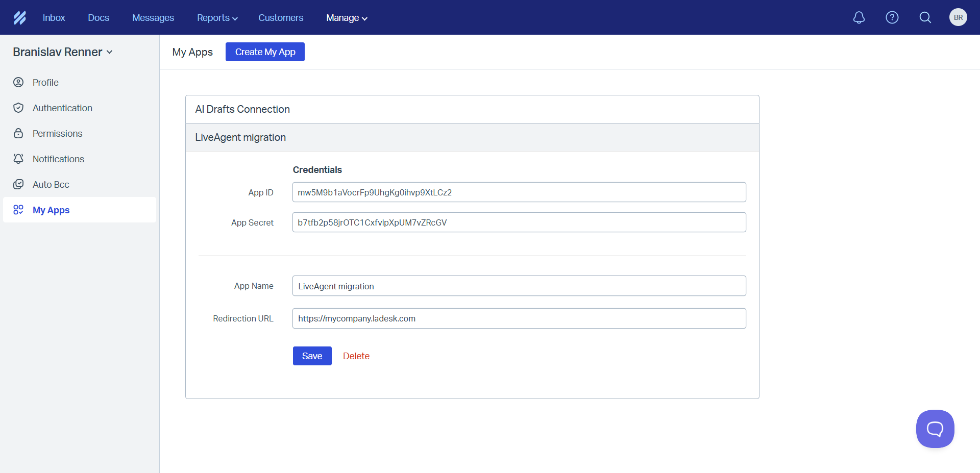Expand the Reports dropdown menu
980x473 pixels.
(217, 18)
